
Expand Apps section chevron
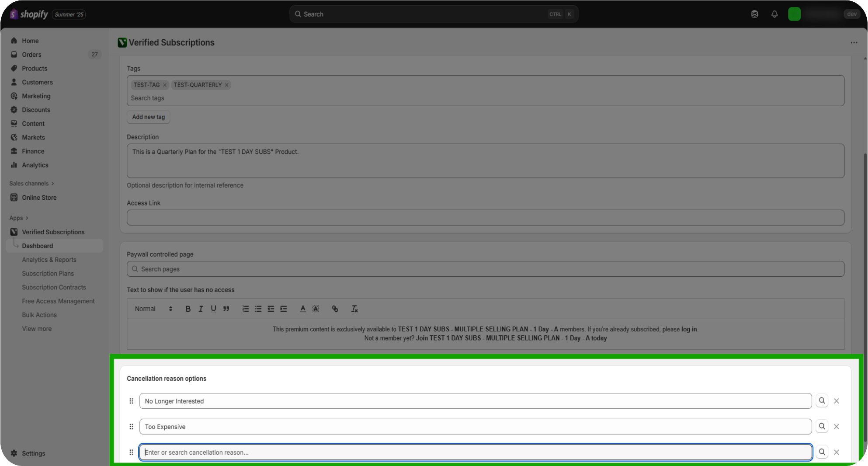(27, 218)
